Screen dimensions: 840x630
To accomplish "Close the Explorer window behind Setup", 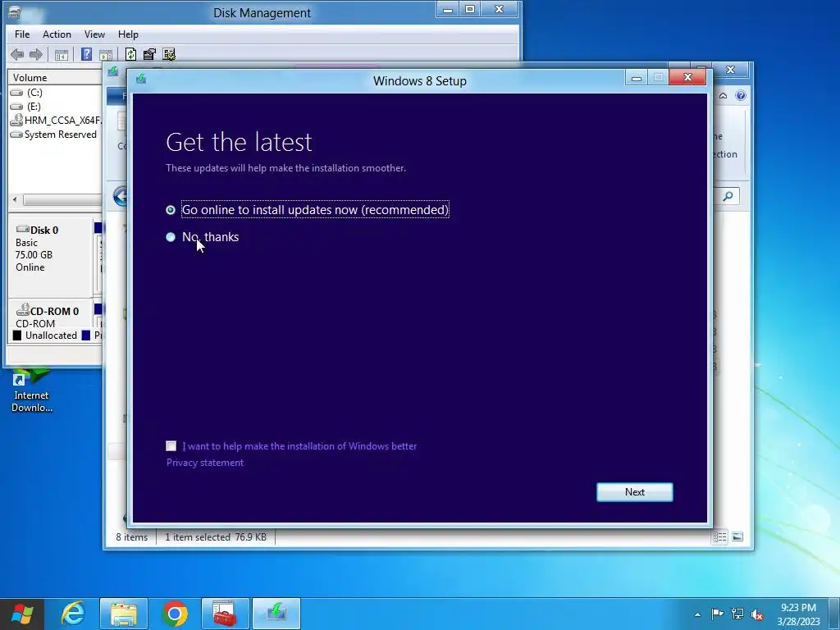I will click(x=729, y=70).
